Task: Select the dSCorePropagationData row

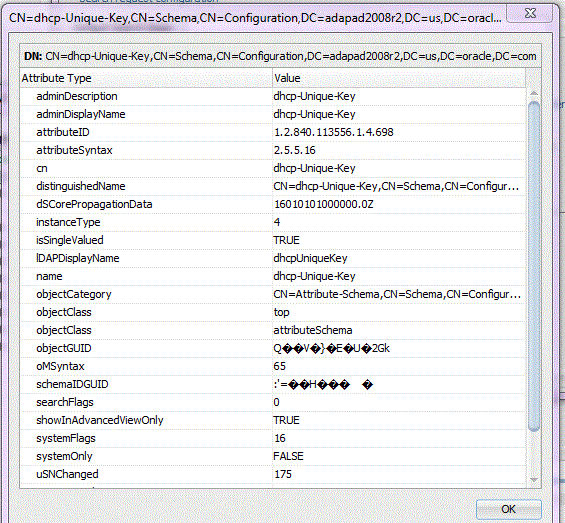Action: (x=273, y=204)
